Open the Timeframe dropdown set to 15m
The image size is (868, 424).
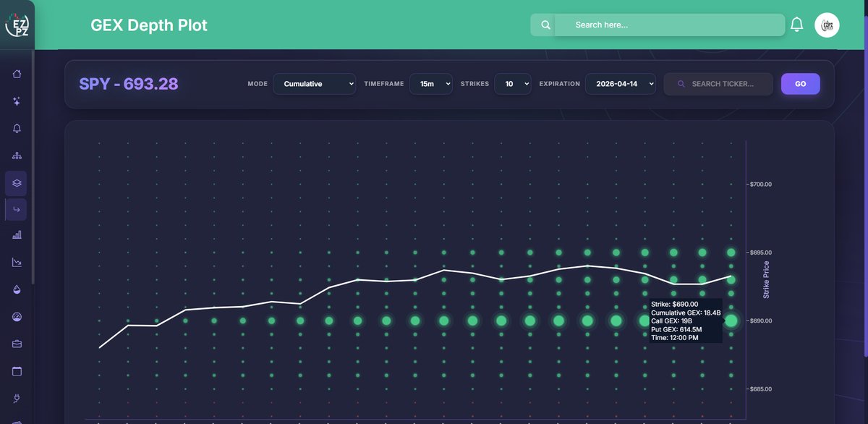[x=431, y=84]
